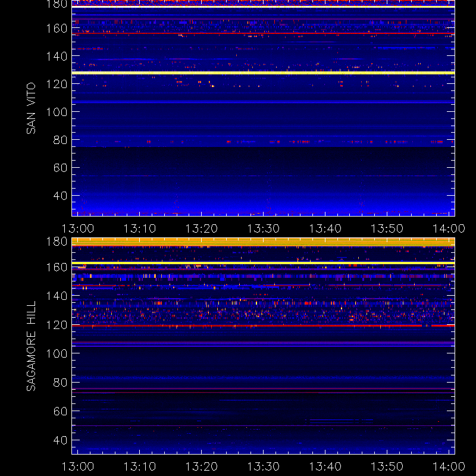Select 60 tick label on Sagamore Hill axis
Screen dimensions: 476x476
[61, 411]
